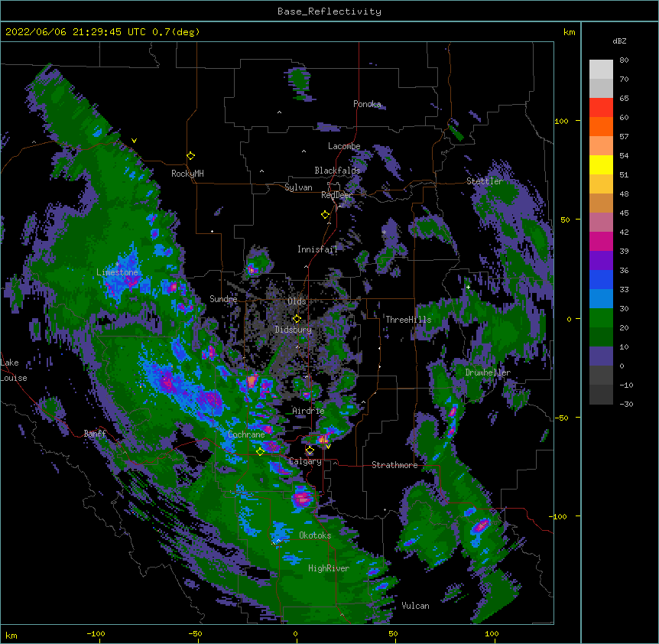The image size is (659, 644).
Task: Click the Strathmore label
Action: coord(394,465)
